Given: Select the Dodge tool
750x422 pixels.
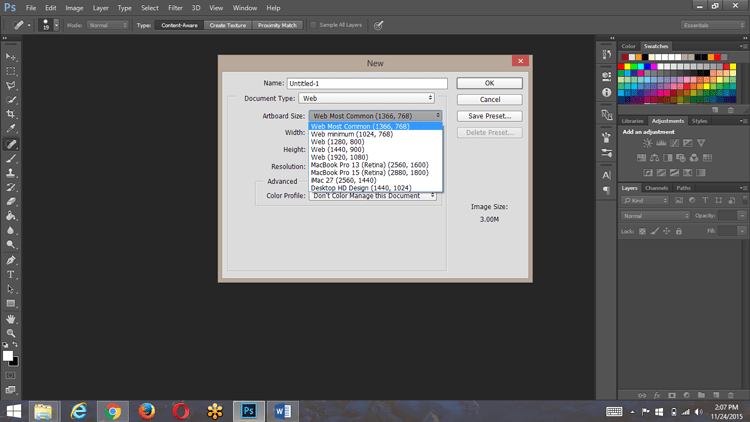Looking at the screenshot, I should pos(11,244).
